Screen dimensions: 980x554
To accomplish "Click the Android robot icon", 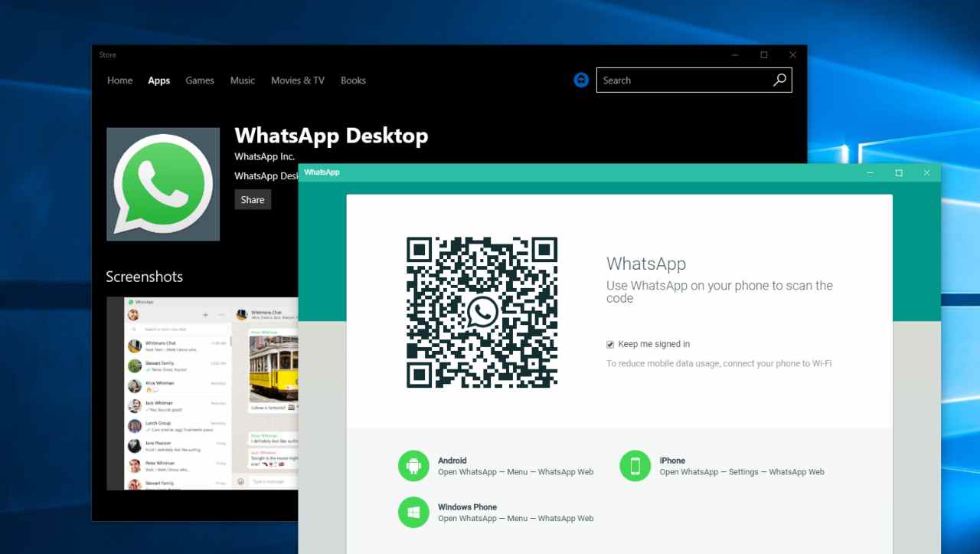I will (x=413, y=466).
